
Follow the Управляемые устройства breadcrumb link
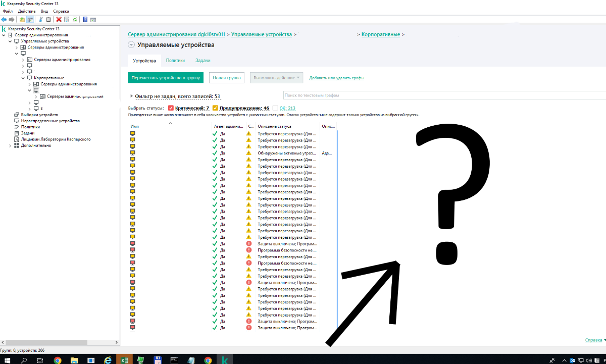262,34
